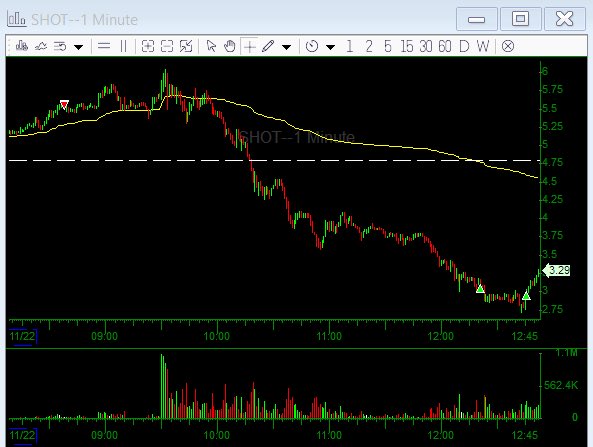Click the 562.4K volume axis label
Image resolution: width=593 pixels, height=447 pixels.
point(561,385)
